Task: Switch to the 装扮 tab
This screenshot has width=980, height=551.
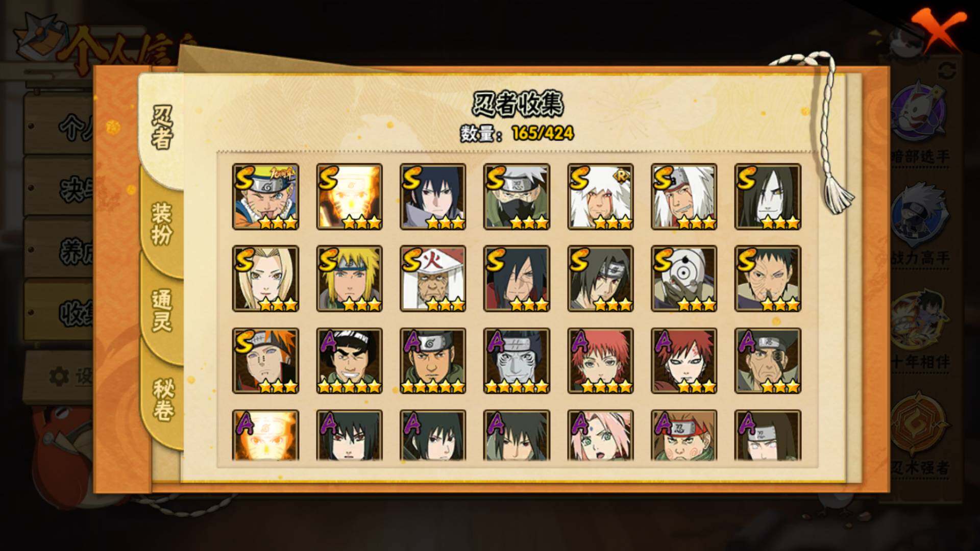Action: pyautogui.click(x=162, y=223)
